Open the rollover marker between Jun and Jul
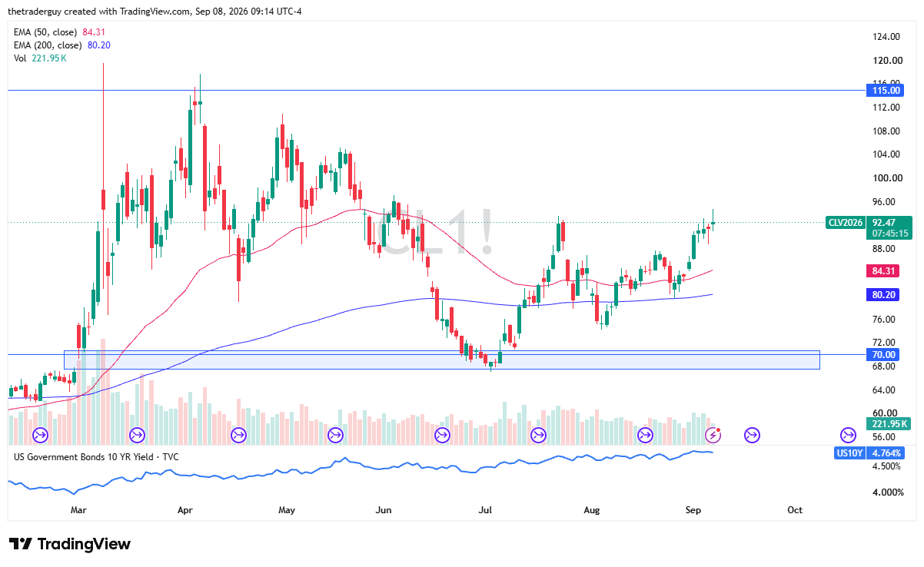This screenshot has height=567, width=924. [x=442, y=436]
